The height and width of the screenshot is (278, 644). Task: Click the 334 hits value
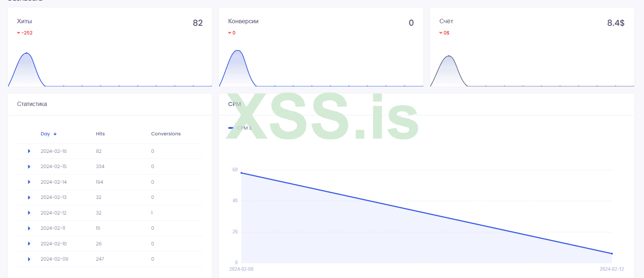pyautogui.click(x=100, y=167)
